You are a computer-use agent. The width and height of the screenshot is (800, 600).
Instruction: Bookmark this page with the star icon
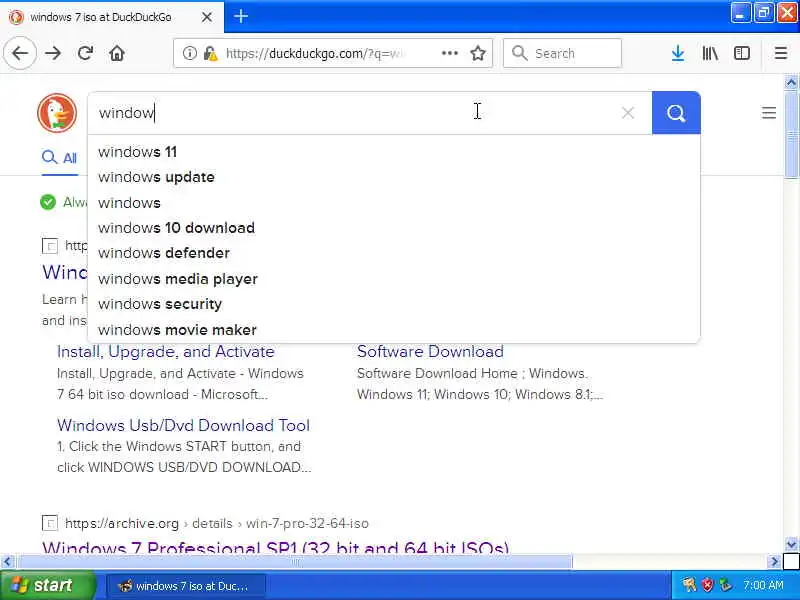(478, 53)
